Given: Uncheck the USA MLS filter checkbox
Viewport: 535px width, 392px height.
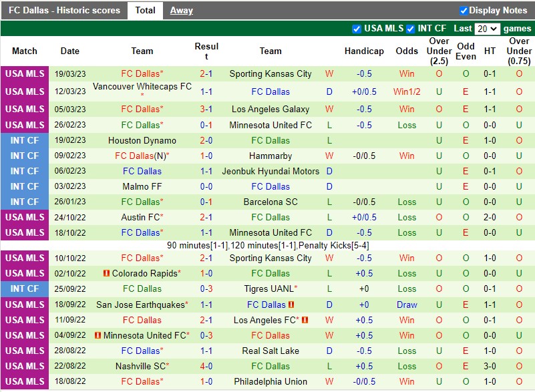Looking at the screenshot, I should click(x=357, y=29).
